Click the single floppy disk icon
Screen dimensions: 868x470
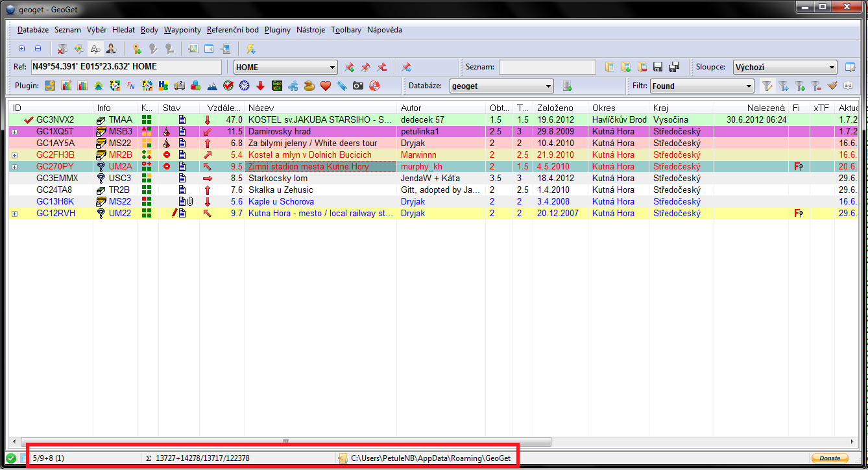(x=658, y=67)
